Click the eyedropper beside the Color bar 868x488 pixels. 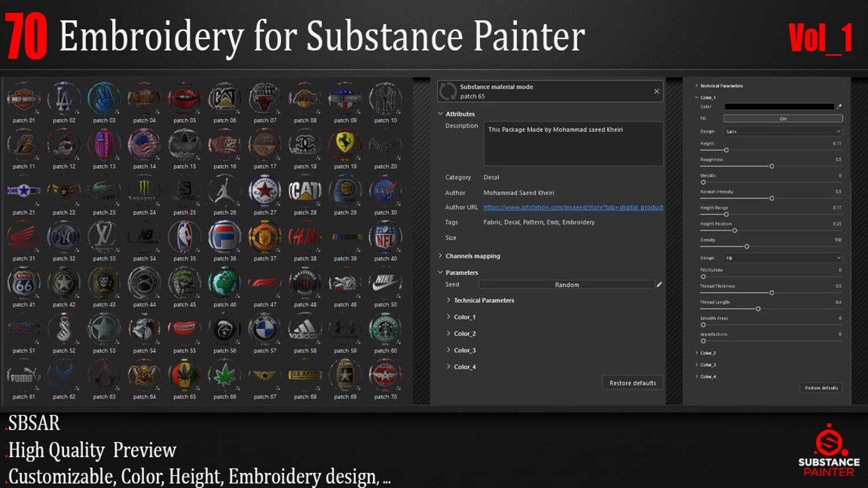(x=839, y=106)
